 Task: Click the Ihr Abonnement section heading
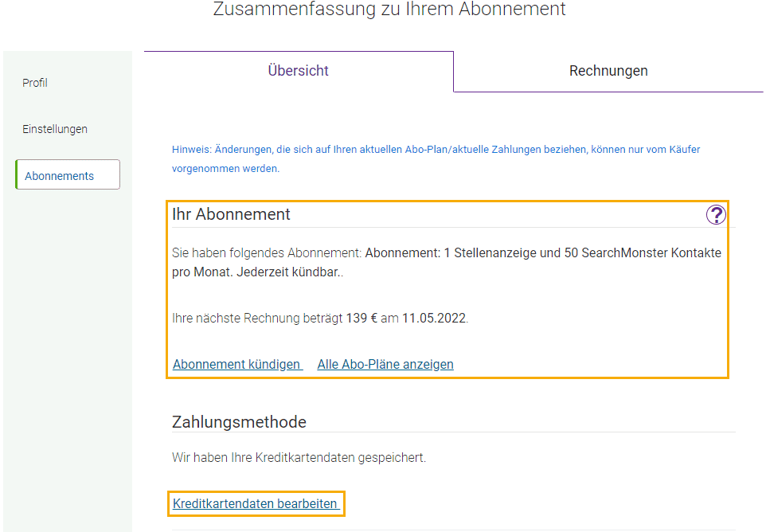point(231,214)
